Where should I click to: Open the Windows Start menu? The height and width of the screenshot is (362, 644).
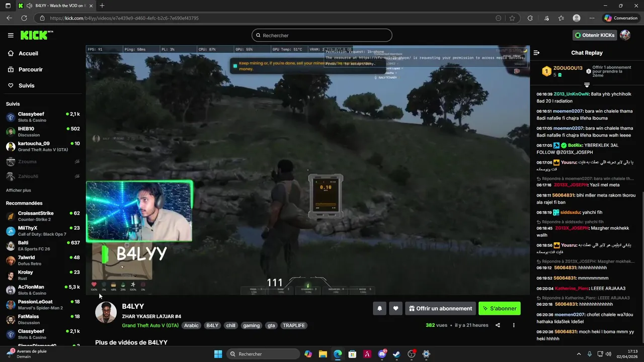(218, 354)
